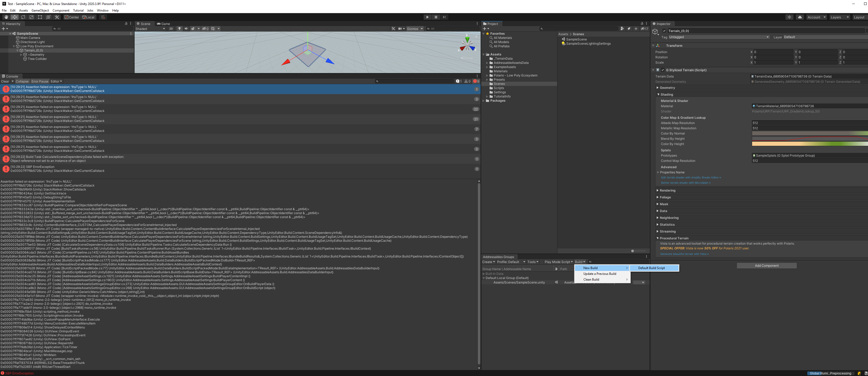The image size is (868, 376).
Task: Open the Shaded draw mode dropdown
Action: pos(150,29)
